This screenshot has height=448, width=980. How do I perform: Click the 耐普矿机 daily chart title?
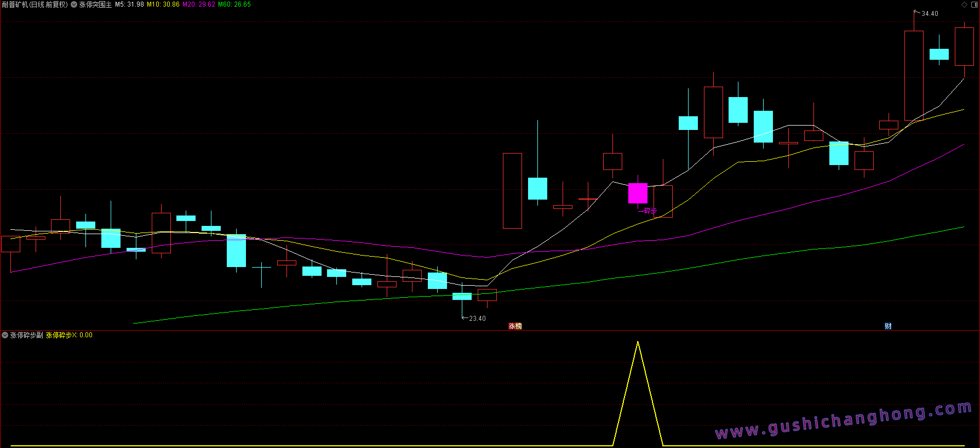tap(35, 4)
